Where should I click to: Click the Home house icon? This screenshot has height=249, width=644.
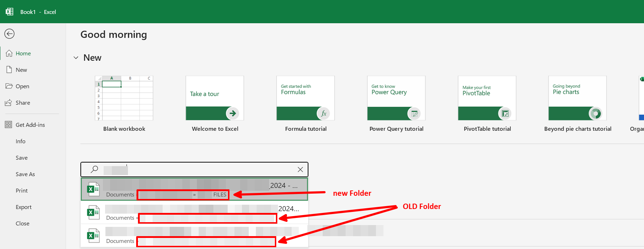[9, 53]
